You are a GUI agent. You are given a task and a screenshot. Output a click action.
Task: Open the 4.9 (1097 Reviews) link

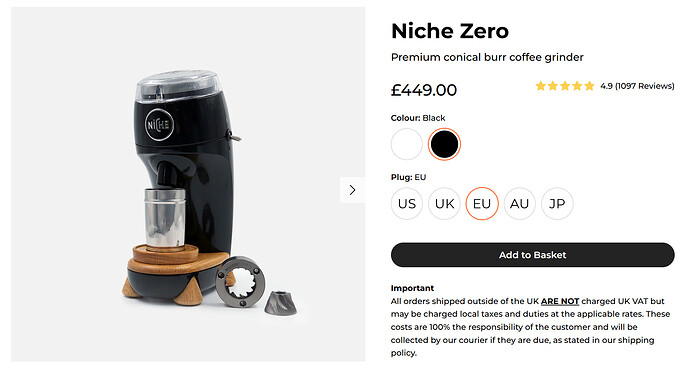[x=637, y=86]
